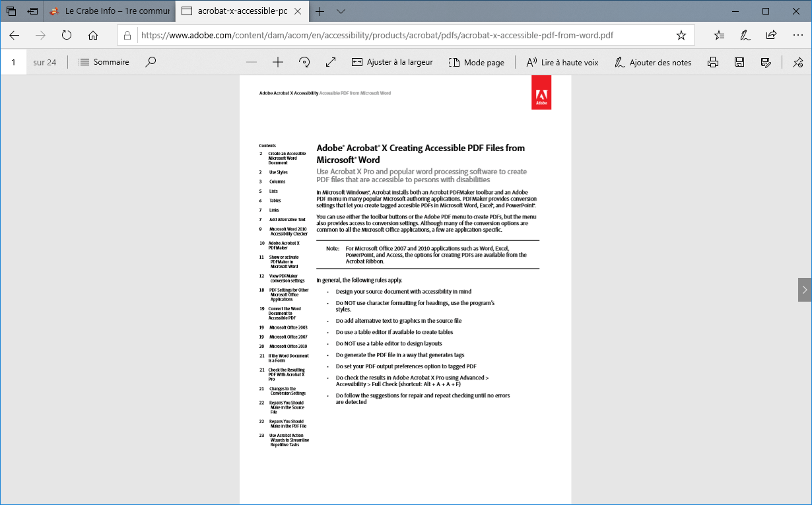The height and width of the screenshot is (505, 812).
Task: Click the Share icon
Action: (x=771, y=35)
